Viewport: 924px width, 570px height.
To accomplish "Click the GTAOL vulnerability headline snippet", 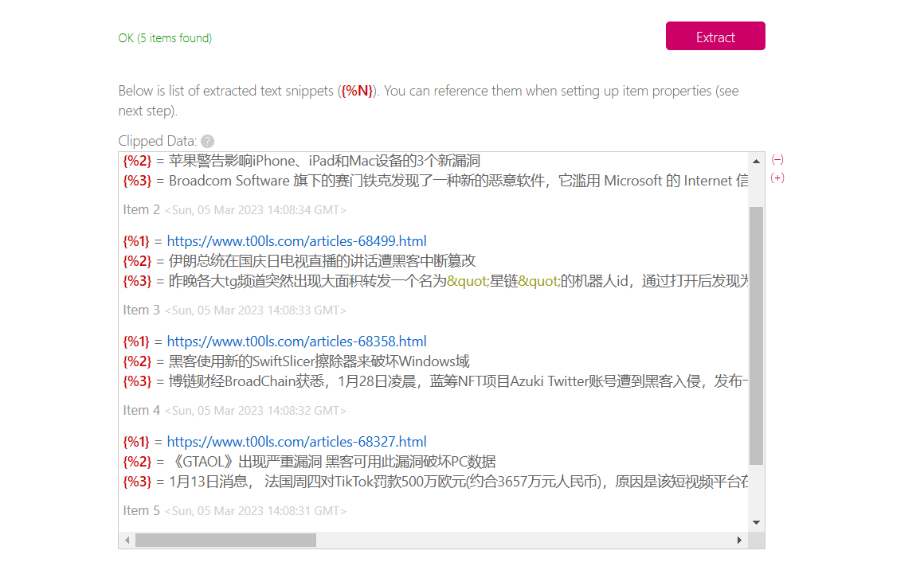I will pyautogui.click(x=331, y=462).
